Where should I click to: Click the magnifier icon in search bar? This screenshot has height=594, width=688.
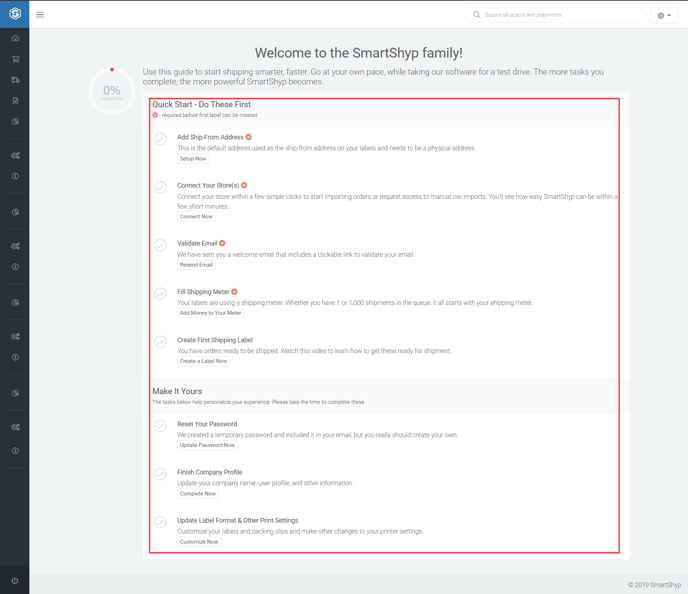[x=477, y=15]
